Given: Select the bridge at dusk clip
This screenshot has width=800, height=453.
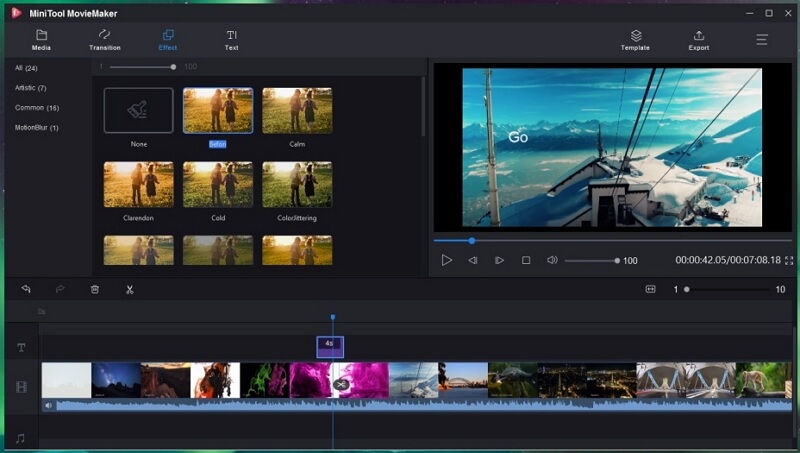Looking at the screenshot, I should click(x=463, y=380).
